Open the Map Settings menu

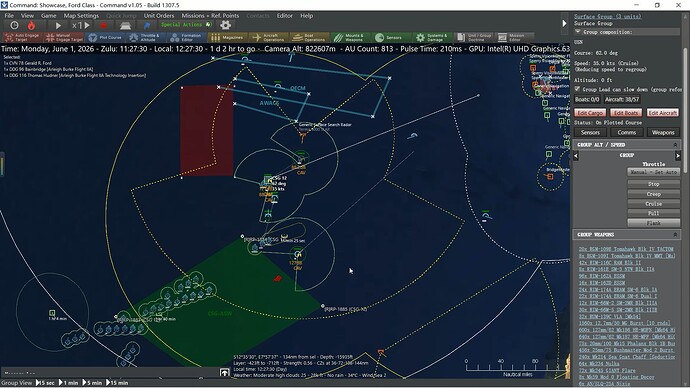pos(81,15)
